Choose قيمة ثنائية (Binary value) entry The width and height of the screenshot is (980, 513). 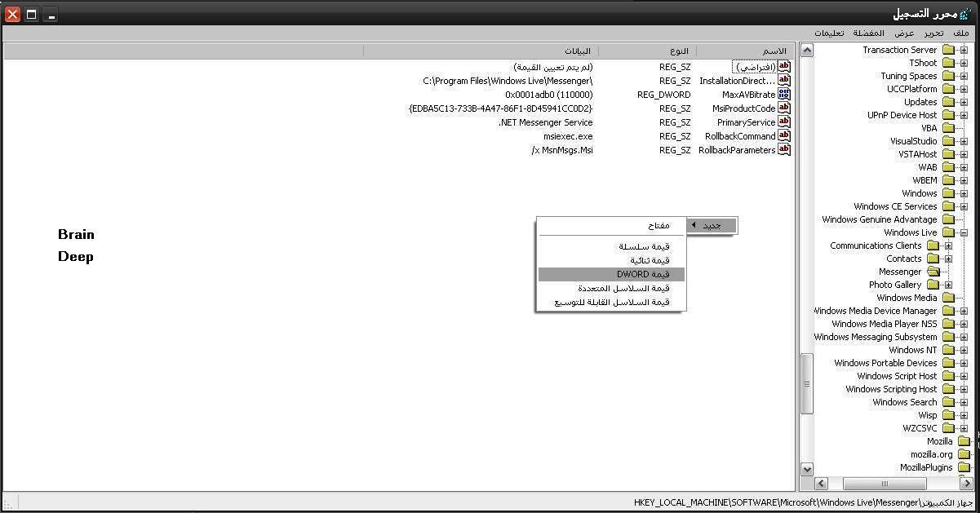tap(611, 260)
